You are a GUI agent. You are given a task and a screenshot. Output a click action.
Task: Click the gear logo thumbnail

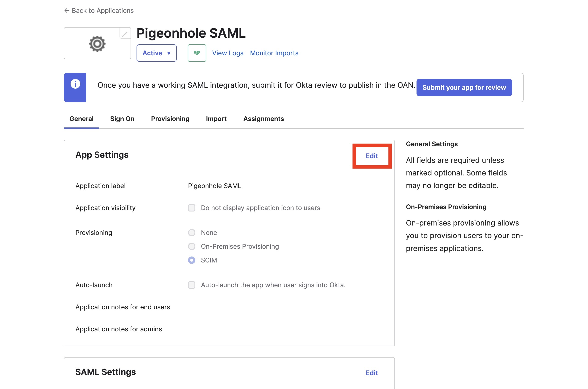coord(97,44)
